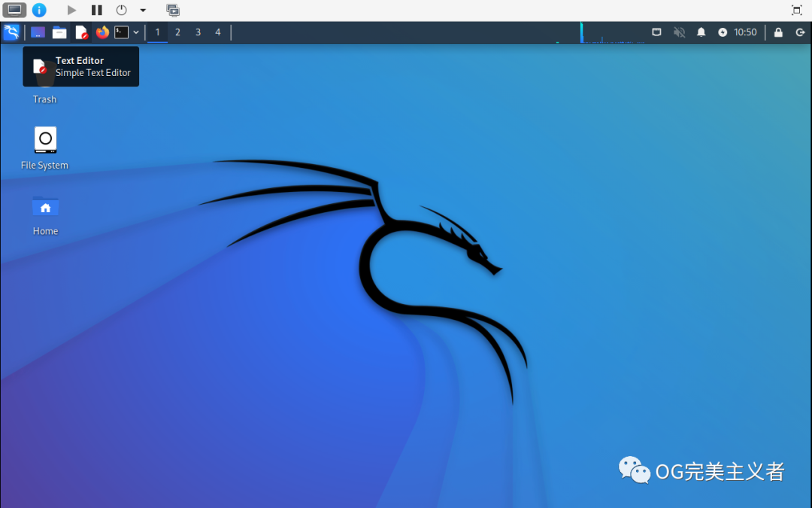Expand the power options dropdown arrow
This screenshot has width=812, height=508.
tap(143, 10)
